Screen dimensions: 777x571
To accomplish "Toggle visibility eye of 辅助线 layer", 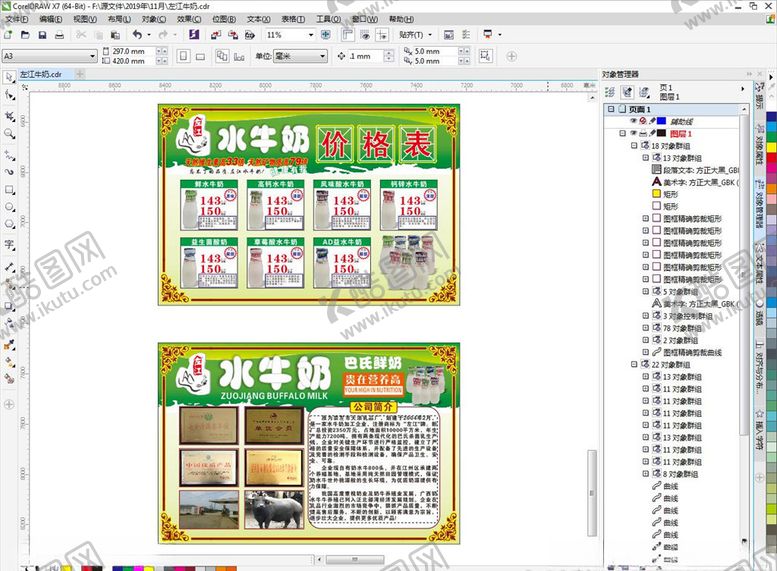I will (633, 121).
